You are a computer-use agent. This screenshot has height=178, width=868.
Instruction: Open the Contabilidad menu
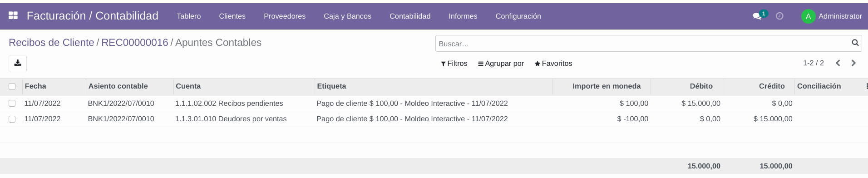coord(410,16)
